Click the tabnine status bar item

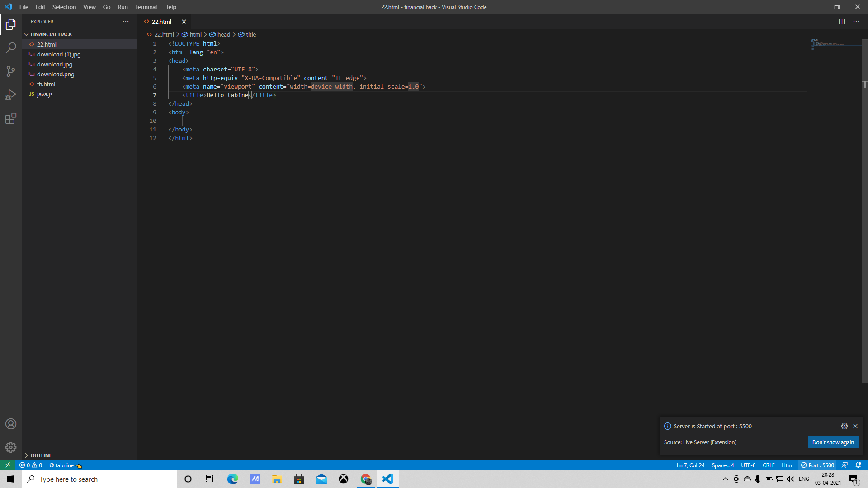tap(64, 465)
